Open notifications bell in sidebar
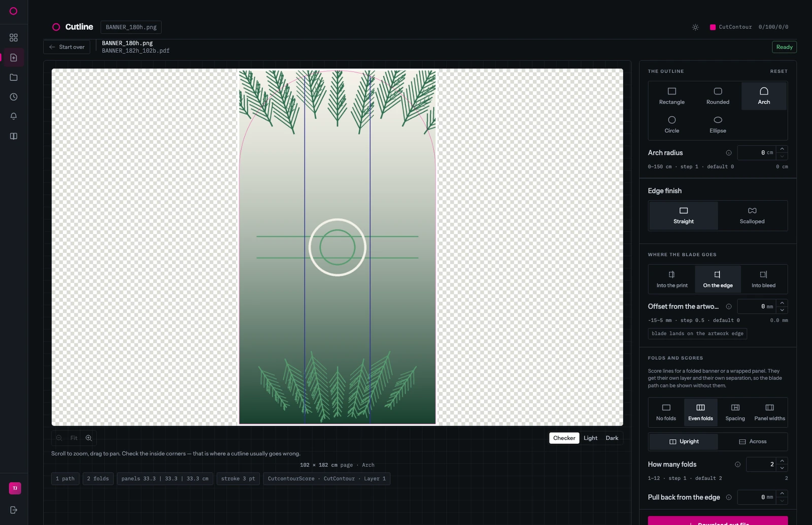812x525 pixels. click(x=14, y=116)
